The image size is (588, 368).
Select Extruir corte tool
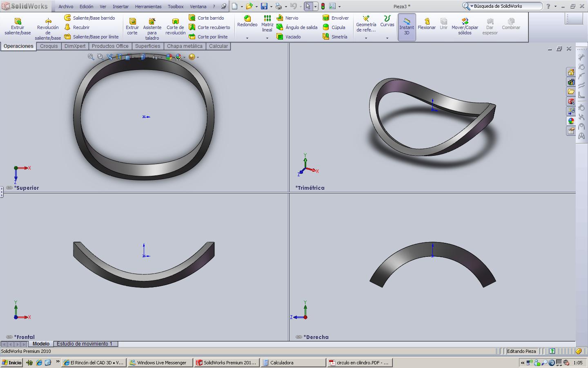(132, 27)
